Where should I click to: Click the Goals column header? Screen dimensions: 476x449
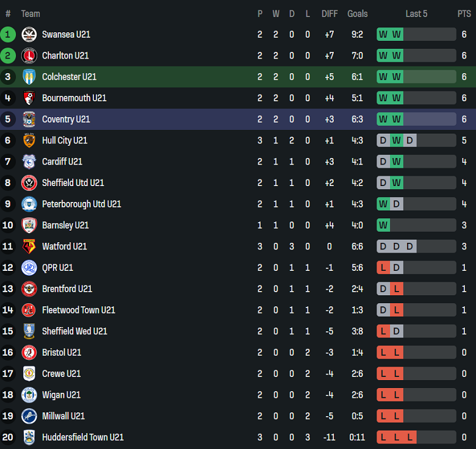[358, 13]
